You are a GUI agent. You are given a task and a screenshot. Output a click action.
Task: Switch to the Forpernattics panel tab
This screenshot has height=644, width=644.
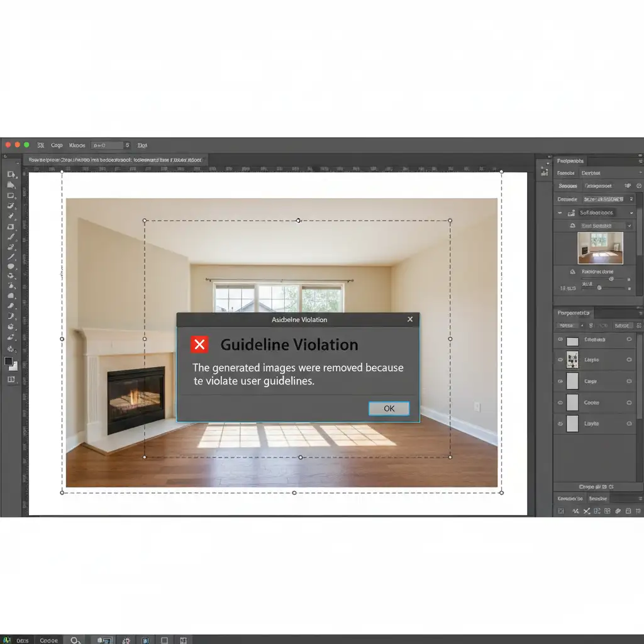[x=574, y=313]
